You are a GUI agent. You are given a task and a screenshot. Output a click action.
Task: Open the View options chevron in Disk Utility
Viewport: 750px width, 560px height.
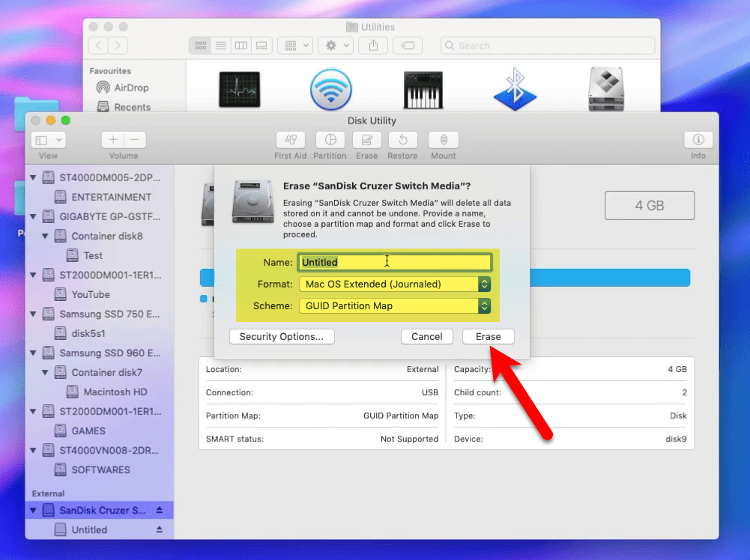[x=59, y=140]
